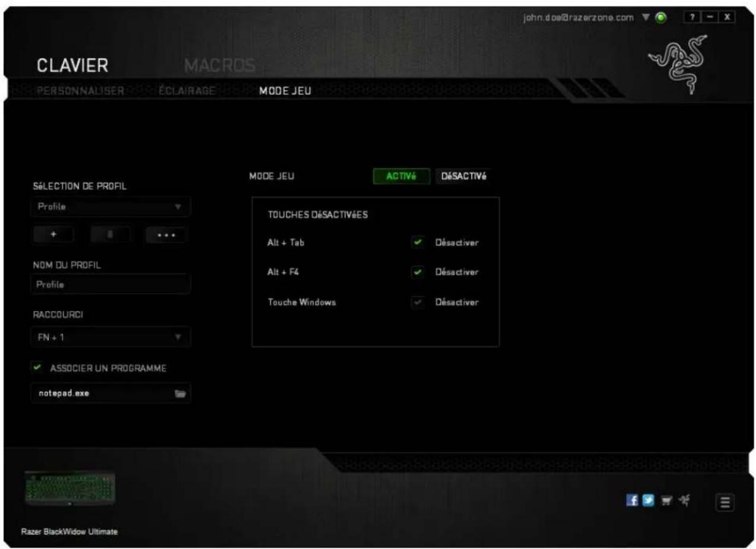Select the Razer BlackWidow Ultimate keyboard thumbnail
The height and width of the screenshot is (549, 756).
tap(71, 489)
